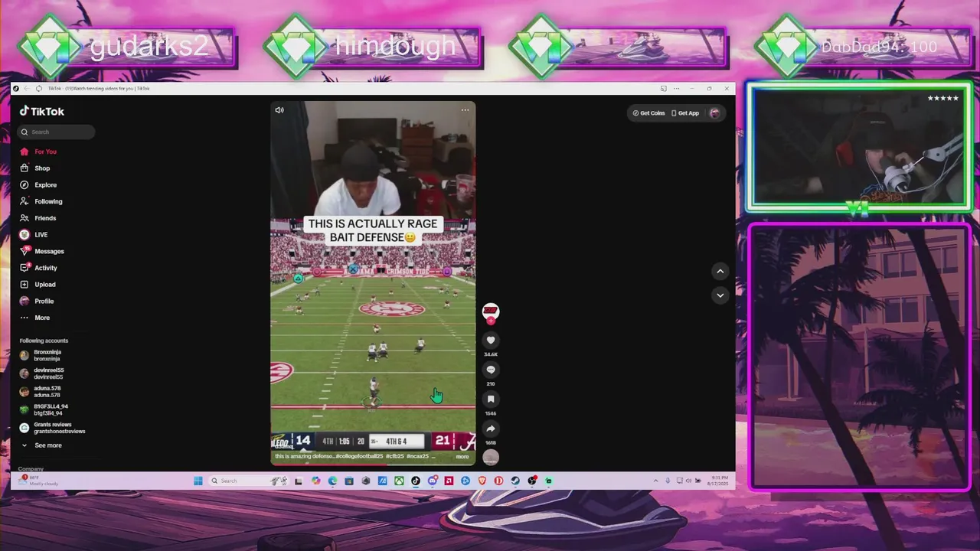Click the Get App button
This screenshot has width=980, height=551.
685,113
